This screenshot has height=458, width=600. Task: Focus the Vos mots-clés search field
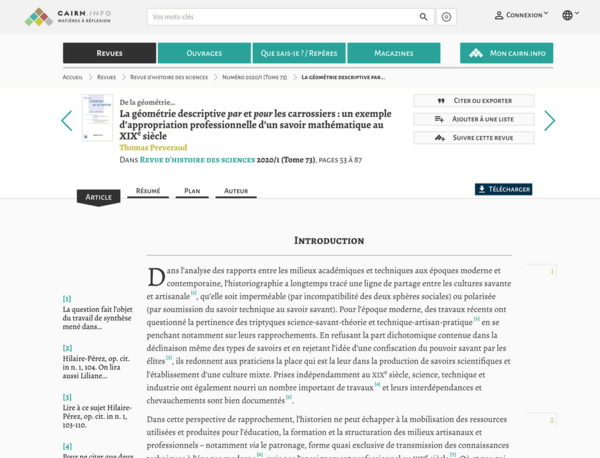[283, 17]
